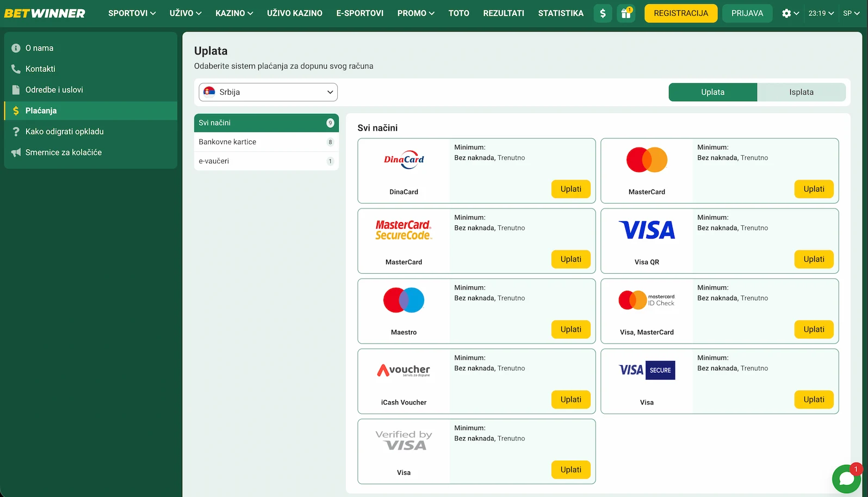Image resolution: width=868 pixels, height=497 pixels.
Task: Click Uplati for Maestro
Action: 571,329
